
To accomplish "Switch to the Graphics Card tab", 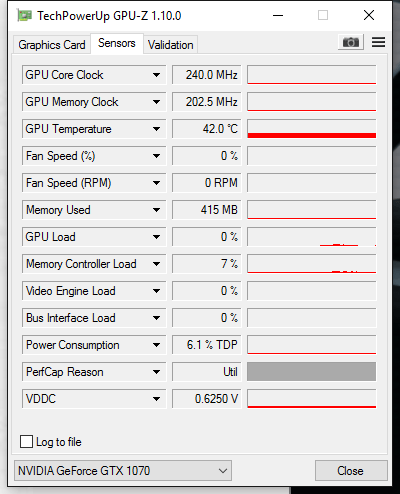I will coord(52,45).
